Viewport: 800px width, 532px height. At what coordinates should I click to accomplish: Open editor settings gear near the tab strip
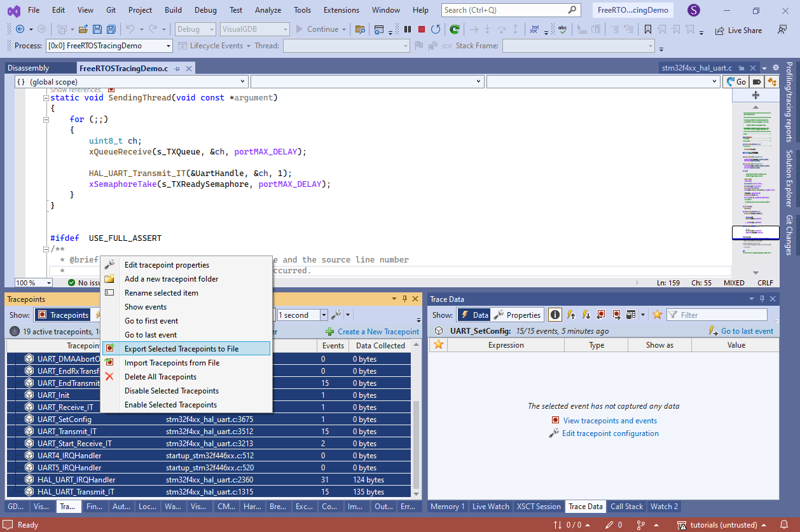[776, 67]
